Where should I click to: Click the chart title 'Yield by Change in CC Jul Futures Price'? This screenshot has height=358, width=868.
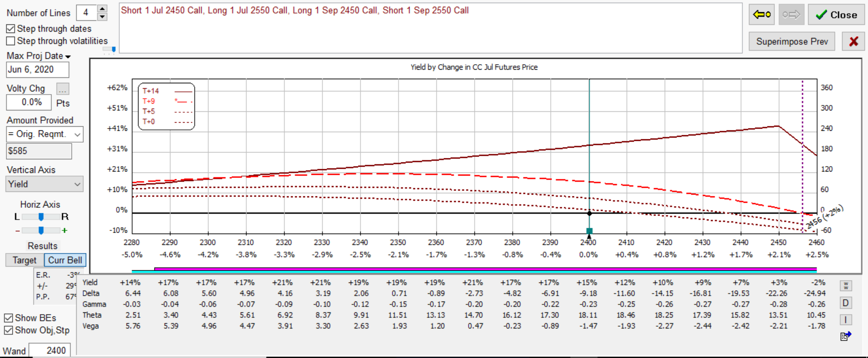[474, 67]
